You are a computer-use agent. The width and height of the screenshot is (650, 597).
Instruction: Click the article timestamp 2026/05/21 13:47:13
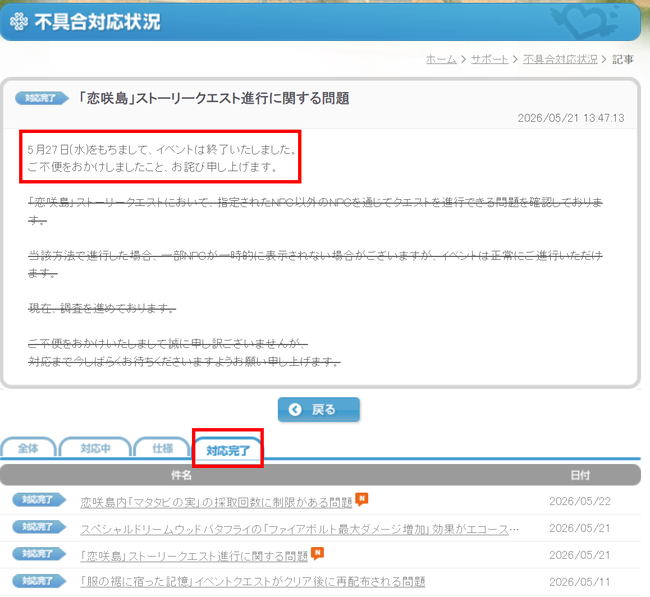coord(571,118)
